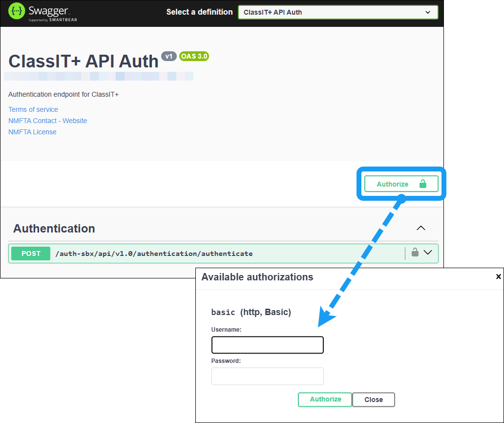Click the Authentication section header
Viewport: 504px width, 423px height.
pyautogui.click(x=54, y=228)
